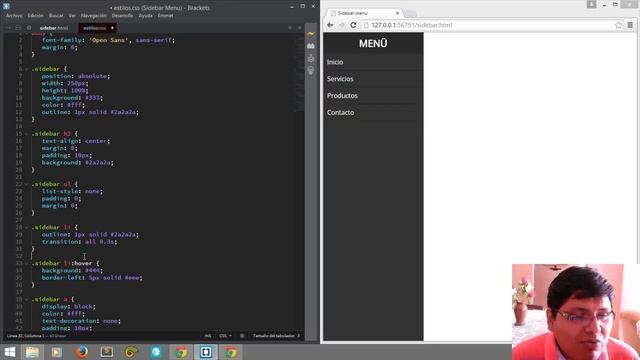Open the Productos link in the sidebar menu
Image resolution: width=640 pixels, height=360 pixels.
(342, 96)
